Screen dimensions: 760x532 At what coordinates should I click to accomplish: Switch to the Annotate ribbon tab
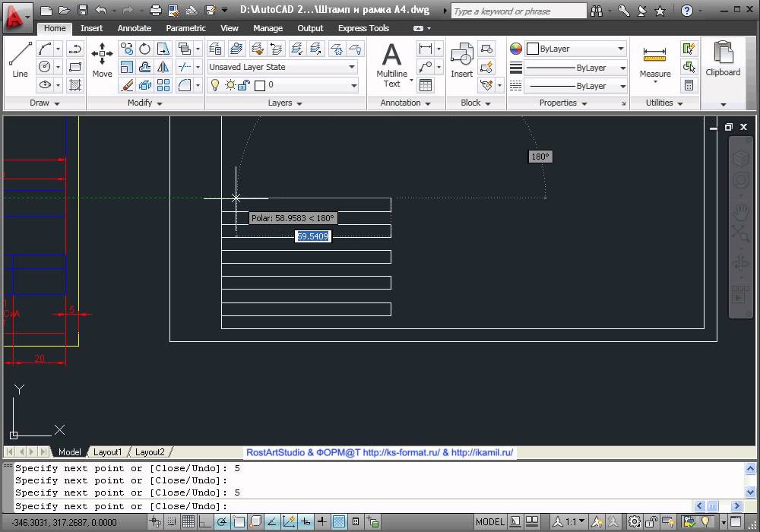135,28
